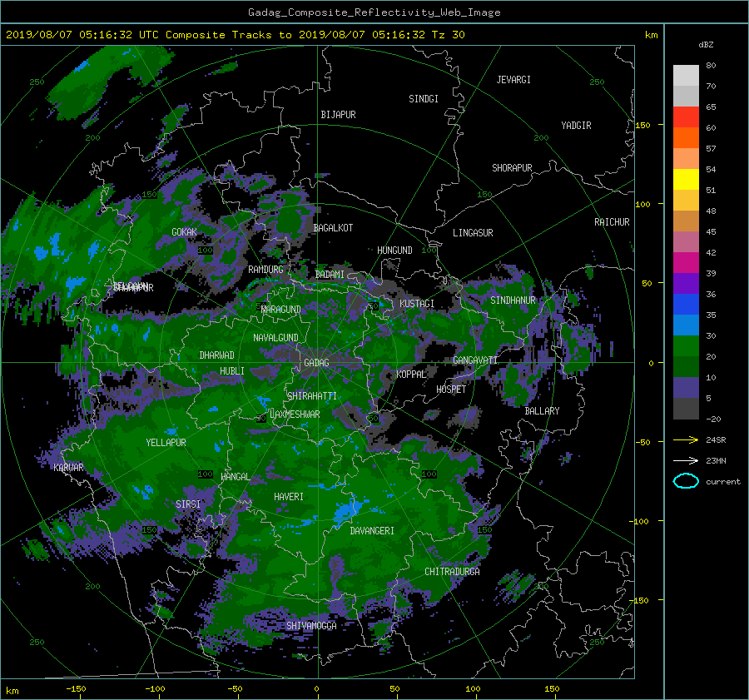Screen dimensions: 749x700
Task: Click the BADAMI city label
Action: coord(330,275)
